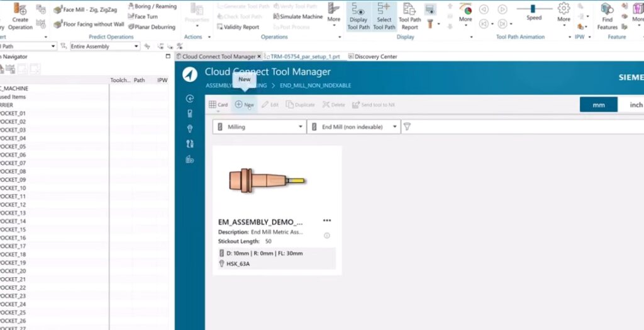Click Select Tool Path icon

[x=384, y=16]
